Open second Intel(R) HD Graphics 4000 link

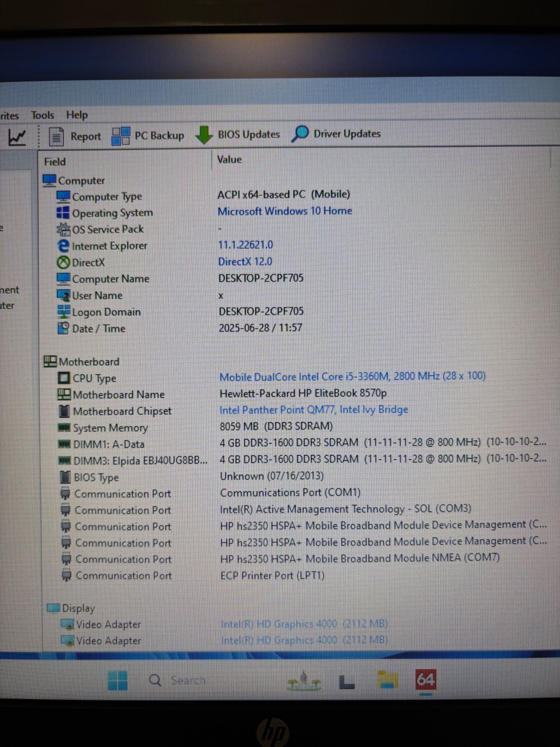point(304,640)
